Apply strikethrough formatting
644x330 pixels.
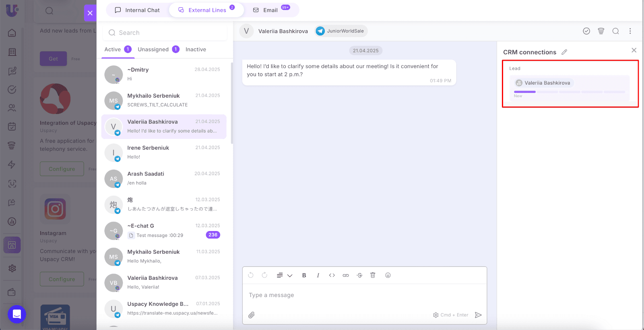pos(359,275)
